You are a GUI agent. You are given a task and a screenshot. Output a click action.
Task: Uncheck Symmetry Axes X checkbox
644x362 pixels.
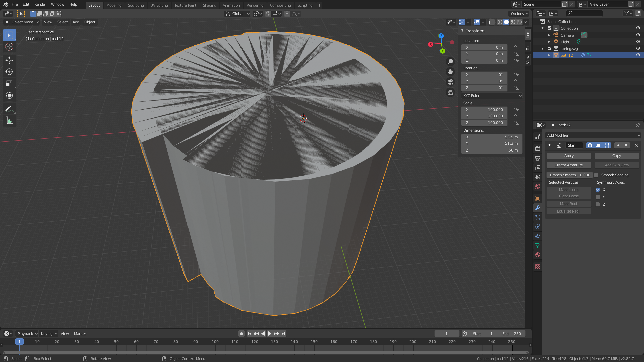pos(598,190)
